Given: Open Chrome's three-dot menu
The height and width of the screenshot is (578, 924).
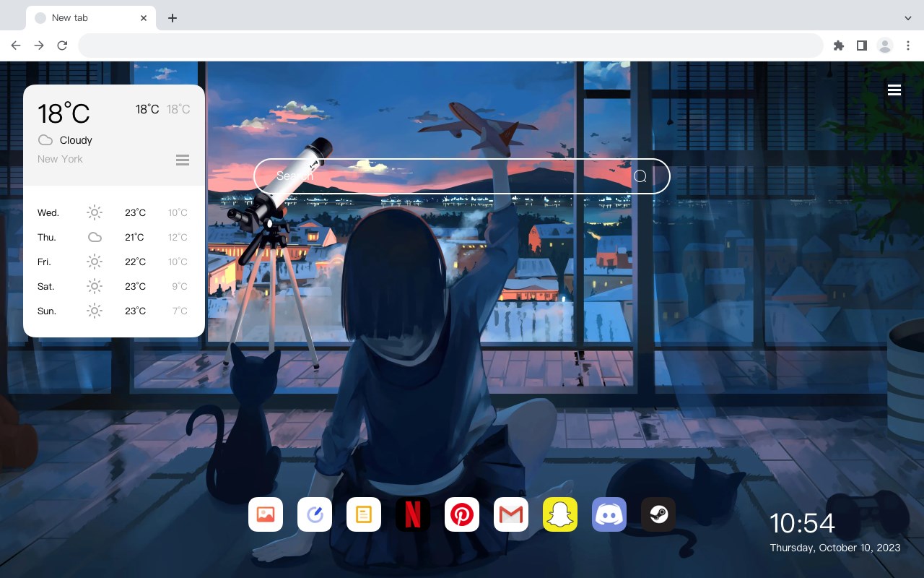Looking at the screenshot, I should click(907, 46).
